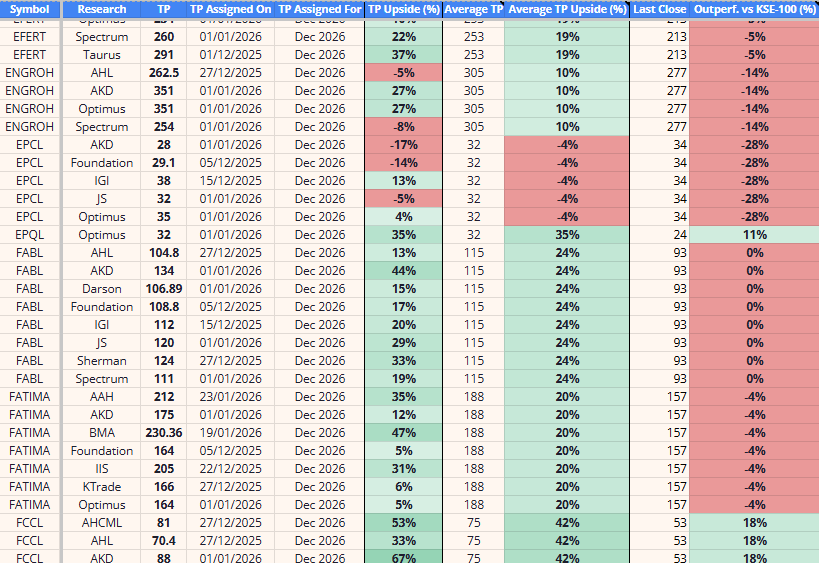The image size is (819, 563).
Task: Select the TP value 166 for FATIMA KTrade
Action: (164, 487)
